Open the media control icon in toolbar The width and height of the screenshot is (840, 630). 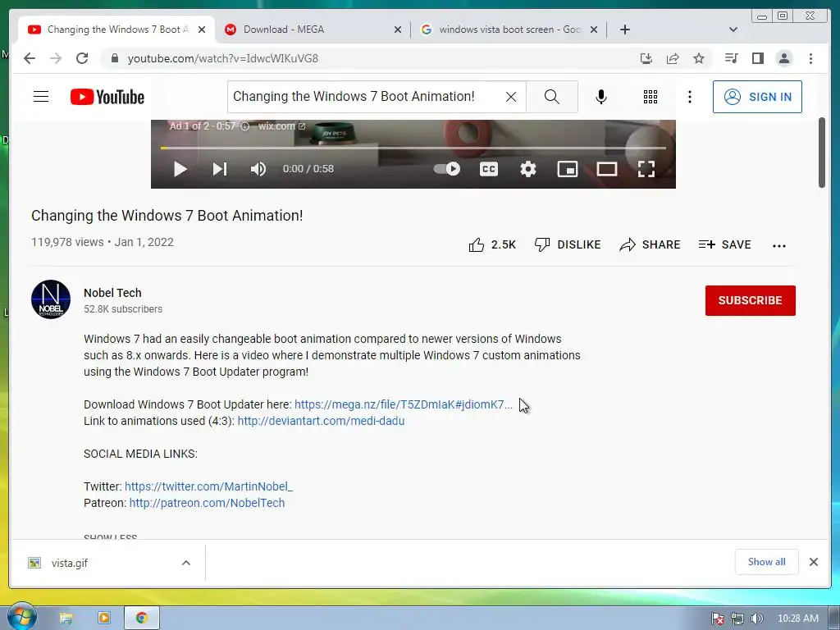pos(731,58)
